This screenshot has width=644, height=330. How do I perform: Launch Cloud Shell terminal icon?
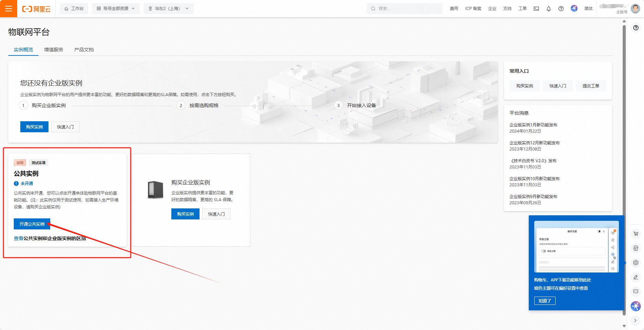pos(536,9)
